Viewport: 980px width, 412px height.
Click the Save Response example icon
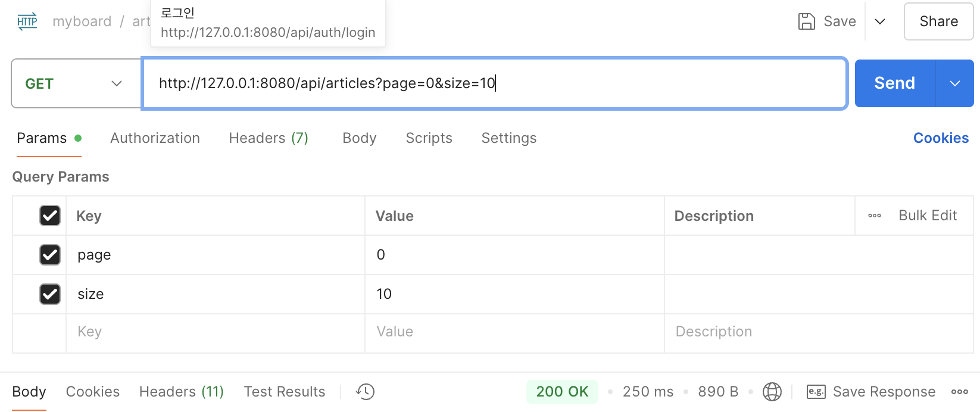pos(816,392)
